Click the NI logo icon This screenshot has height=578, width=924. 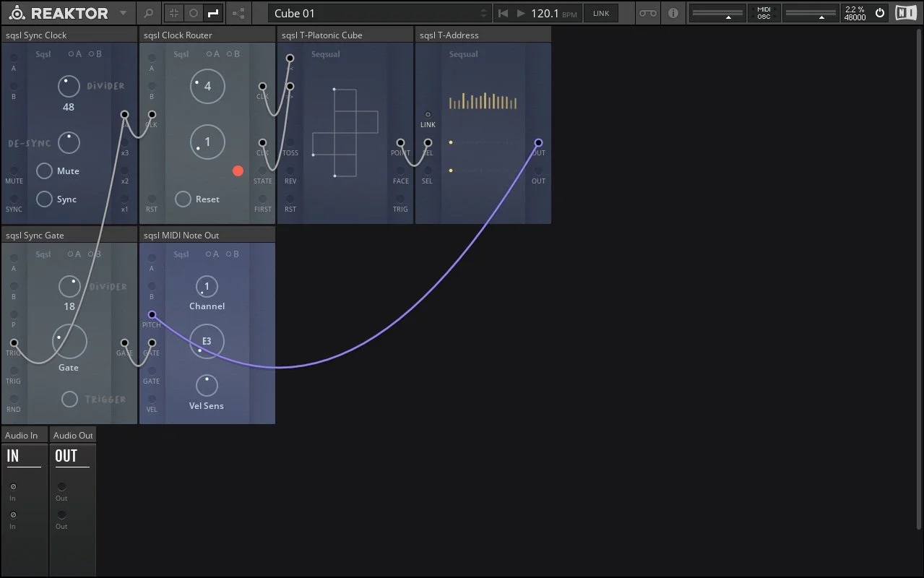pyautogui.click(x=906, y=13)
